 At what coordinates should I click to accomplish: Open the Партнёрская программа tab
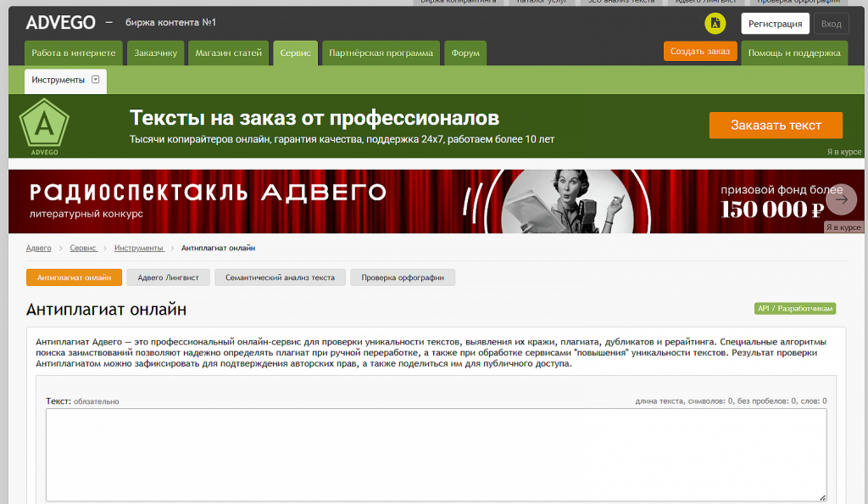(381, 53)
